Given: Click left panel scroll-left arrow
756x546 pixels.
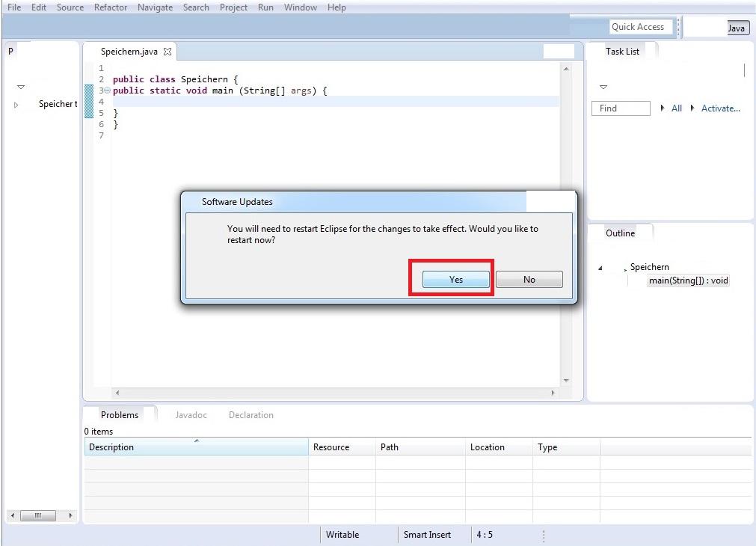Looking at the screenshot, I should pos(13,515).
